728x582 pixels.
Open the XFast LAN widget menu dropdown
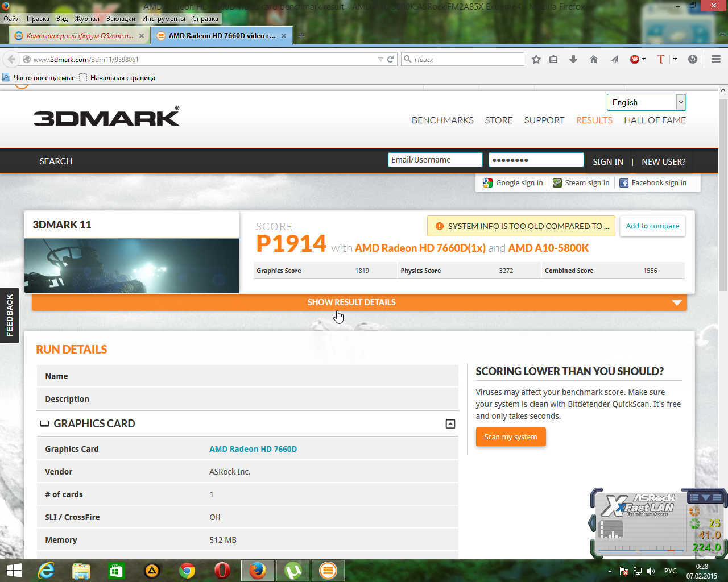pos(706,497)
